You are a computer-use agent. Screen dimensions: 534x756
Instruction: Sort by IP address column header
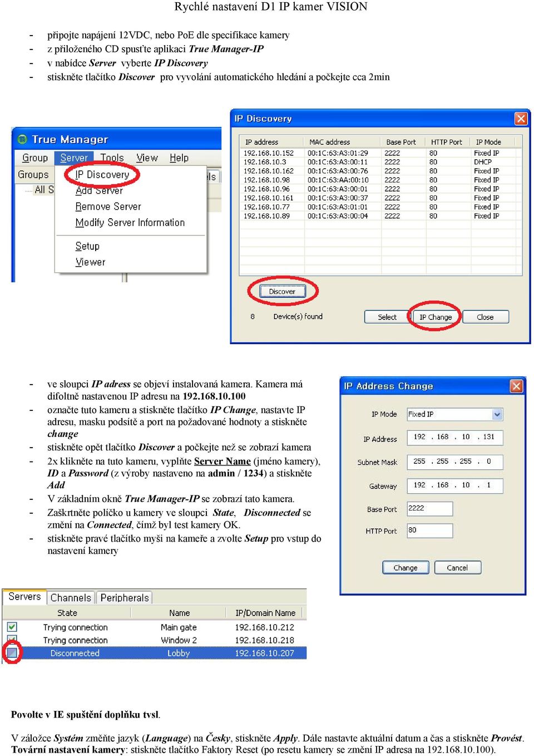[273, 142]
